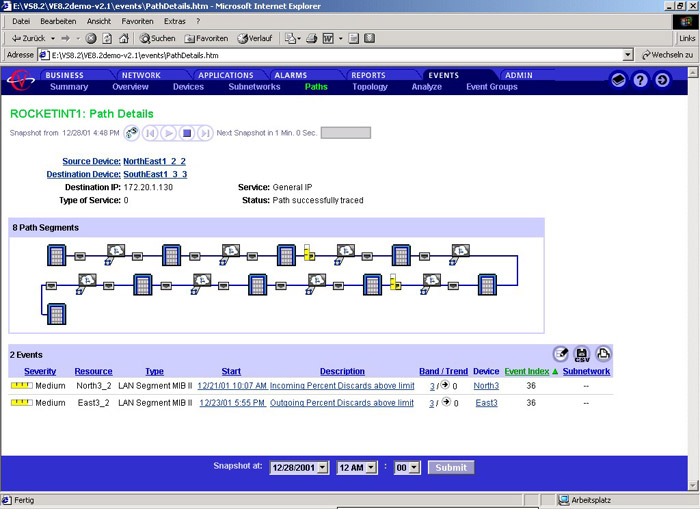Click the print events icon
This screenshot has width=700, height=509.
602,353
